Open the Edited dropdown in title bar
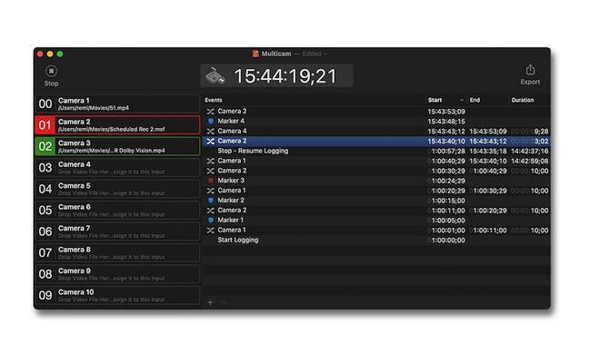The image size is (589, 364). pos(314,54)
